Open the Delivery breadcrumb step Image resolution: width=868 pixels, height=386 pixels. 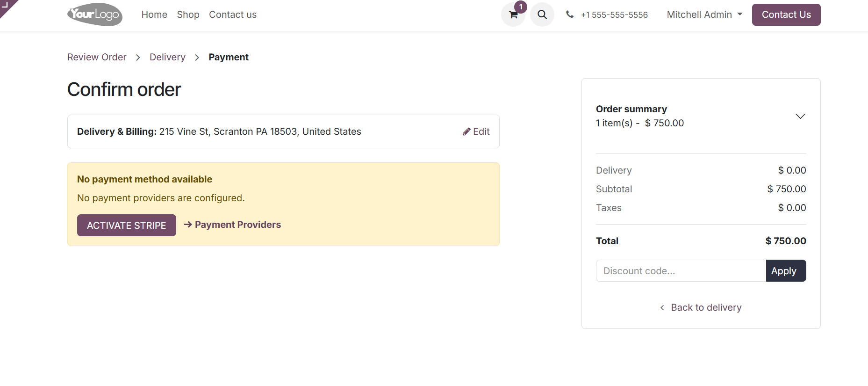(x=167, y=57)
